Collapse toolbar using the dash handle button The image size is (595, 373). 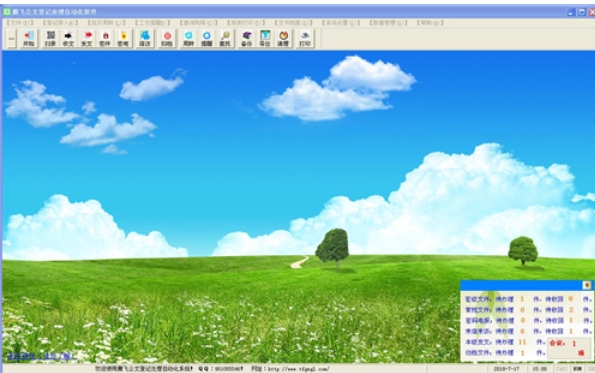(x=11, y=39)
